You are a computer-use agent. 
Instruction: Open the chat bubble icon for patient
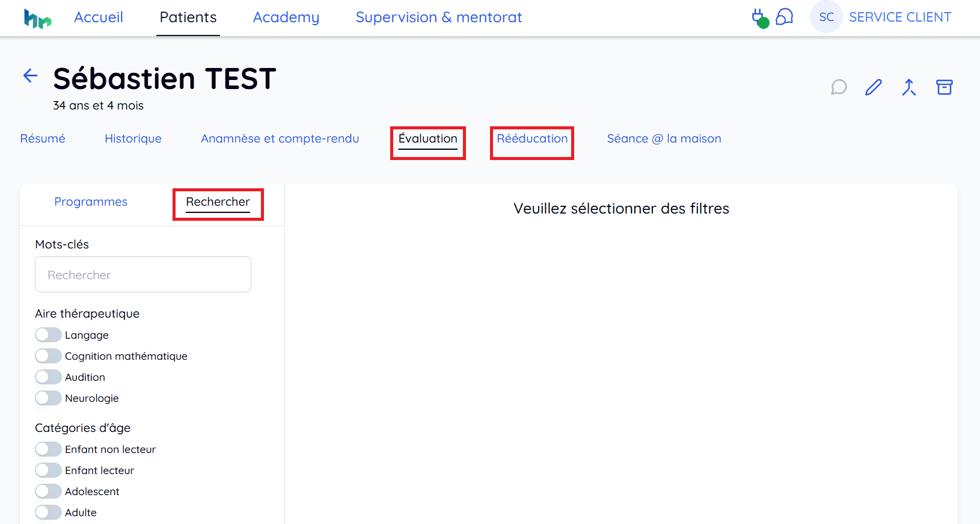pyautogui.click(x=839, y=87)
